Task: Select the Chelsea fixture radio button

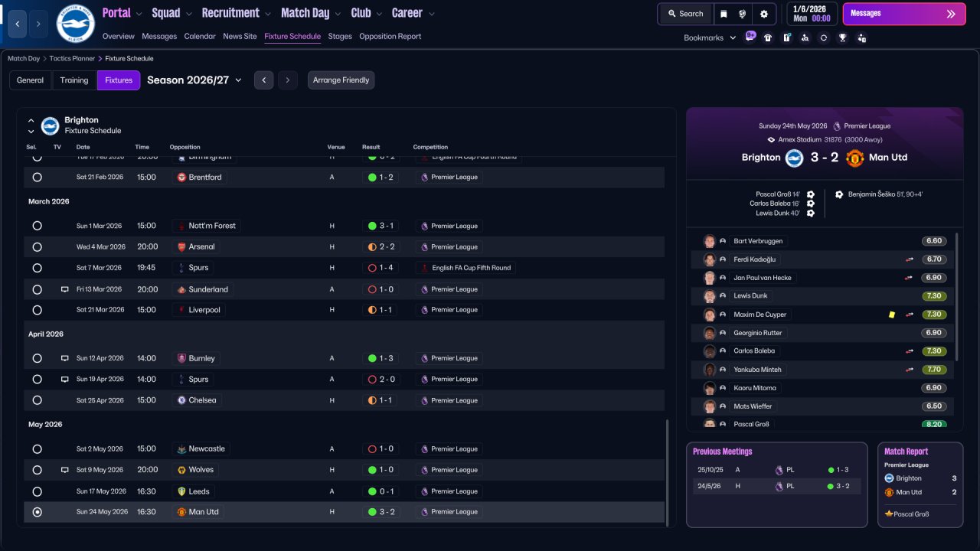Action: click(x=38, y=400)
